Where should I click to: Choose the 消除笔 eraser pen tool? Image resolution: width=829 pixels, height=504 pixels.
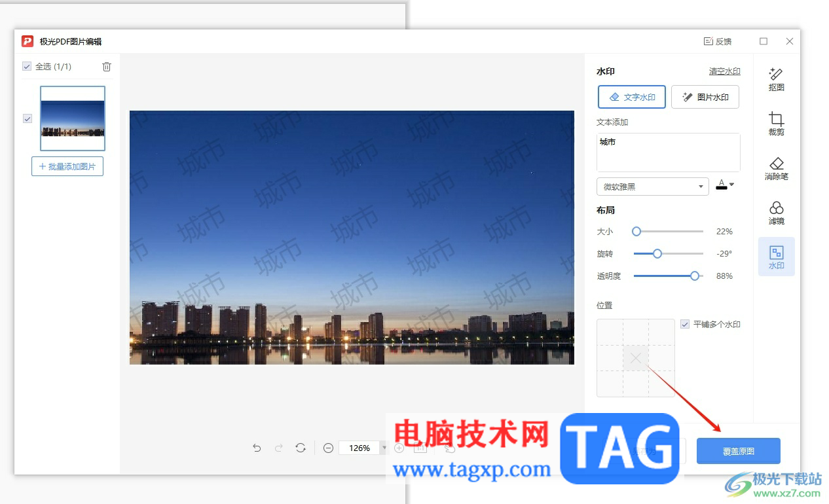[x=776, y=168]
